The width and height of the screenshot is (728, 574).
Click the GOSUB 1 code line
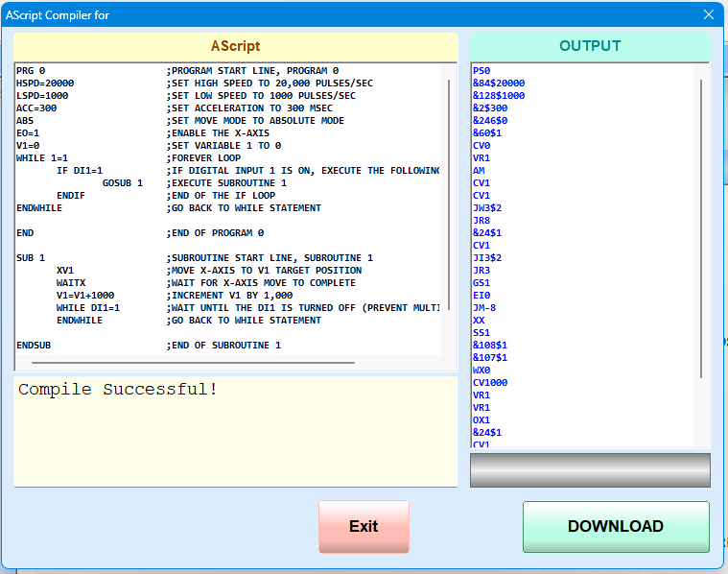pos(123,183)
